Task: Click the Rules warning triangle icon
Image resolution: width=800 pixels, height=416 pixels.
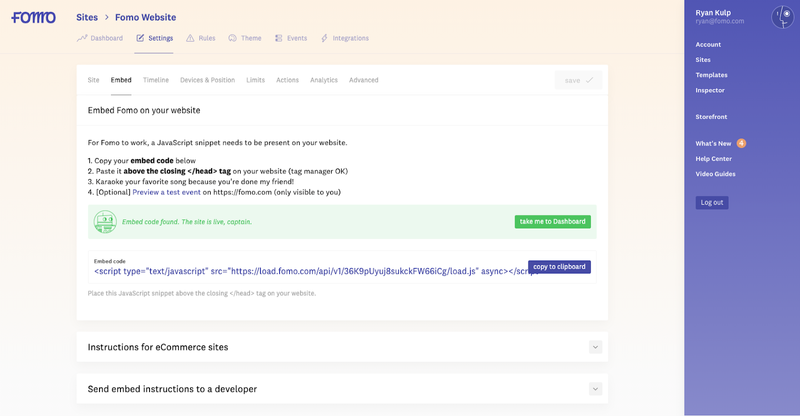Action: (190, 38)
